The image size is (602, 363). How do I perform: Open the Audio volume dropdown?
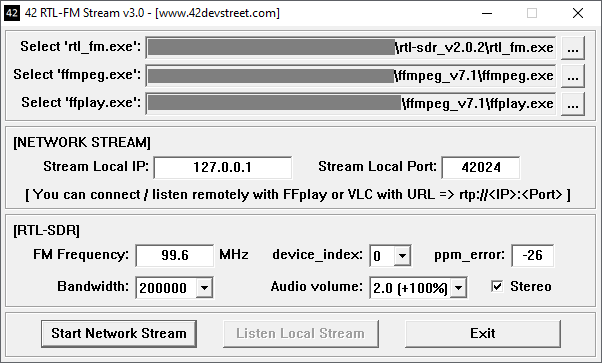[x=458, y=287]
